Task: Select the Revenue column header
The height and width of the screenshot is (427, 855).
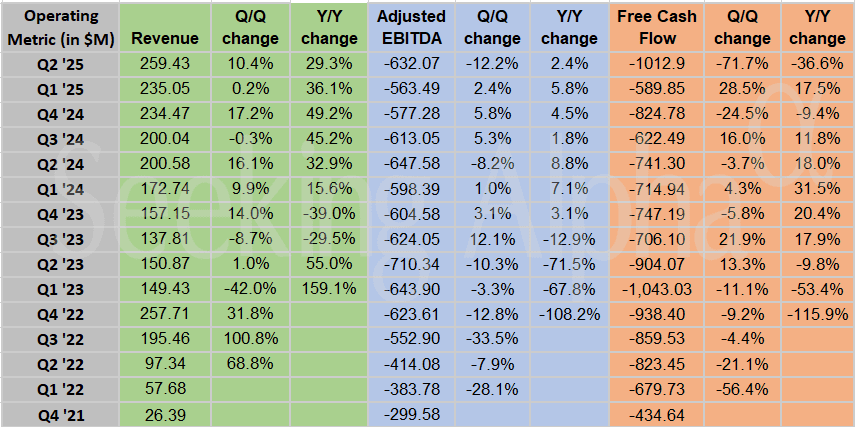Action: click(164, 38)
